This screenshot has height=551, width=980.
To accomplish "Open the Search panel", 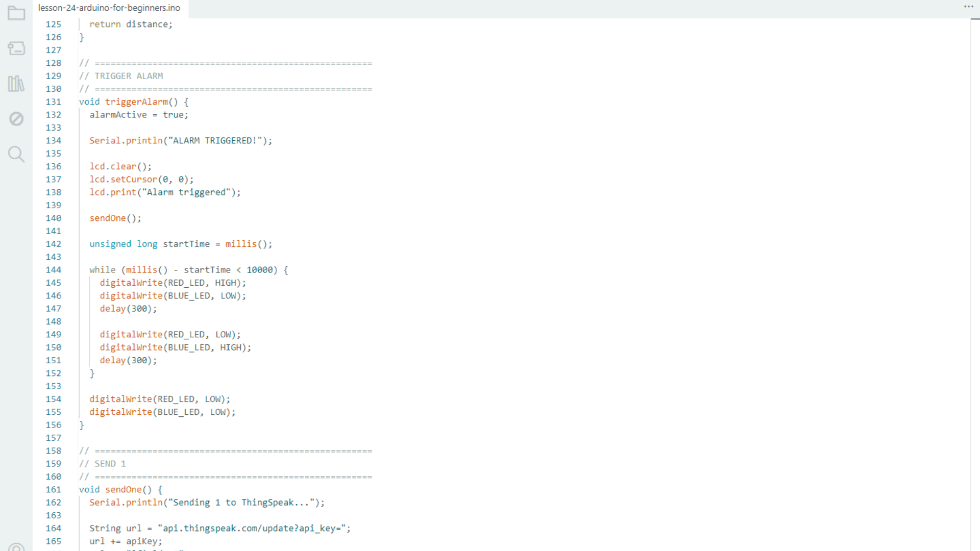I will (x=16, y=154).
